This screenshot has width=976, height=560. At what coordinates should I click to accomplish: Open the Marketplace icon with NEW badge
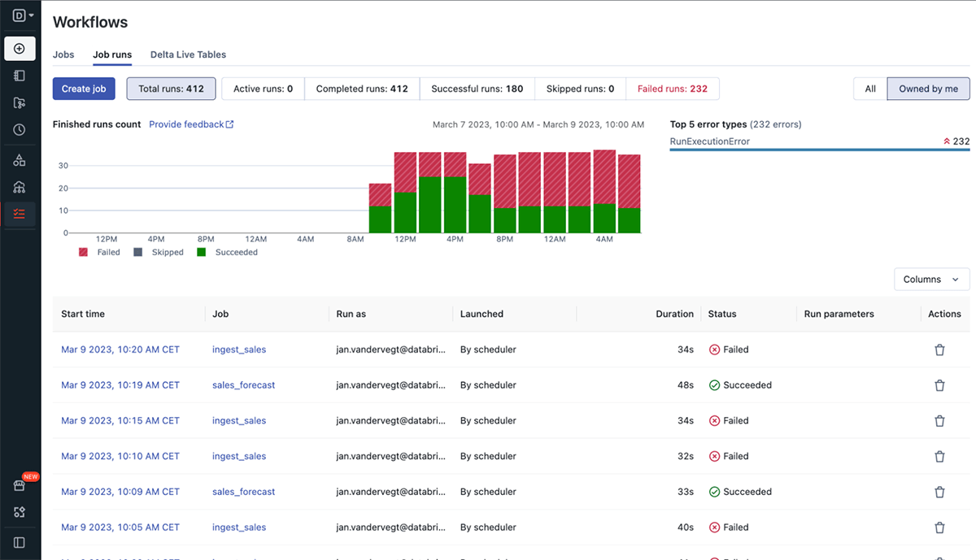point(20,485)
